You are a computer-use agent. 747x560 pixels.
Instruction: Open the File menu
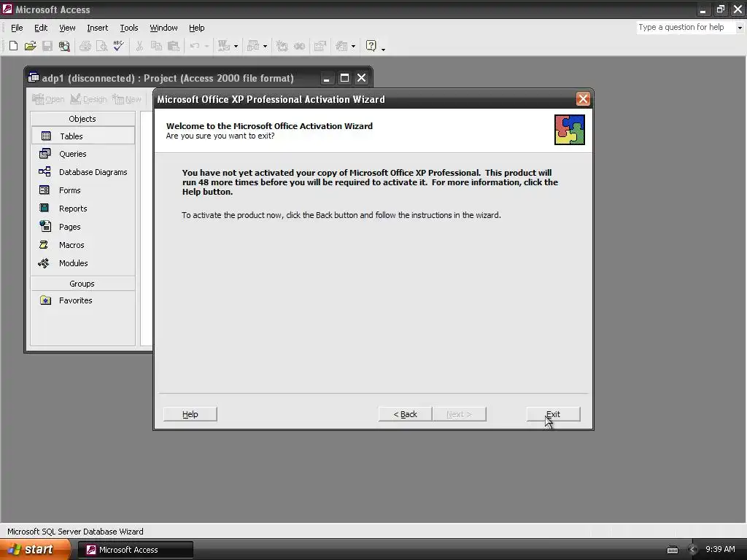(x=17, y=28)
